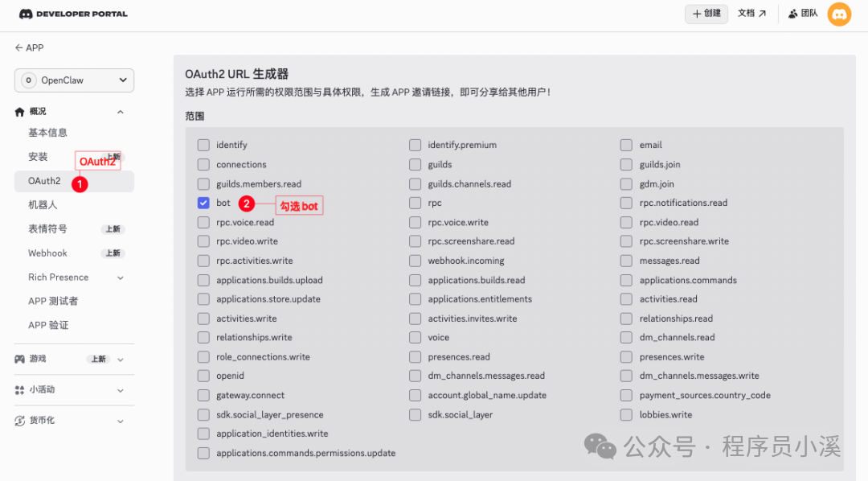This screenshot has height=481, width=868.
Task: Check applications.commands.permissions.update scope
Action: pyautogui.click(x=203, y=454)
